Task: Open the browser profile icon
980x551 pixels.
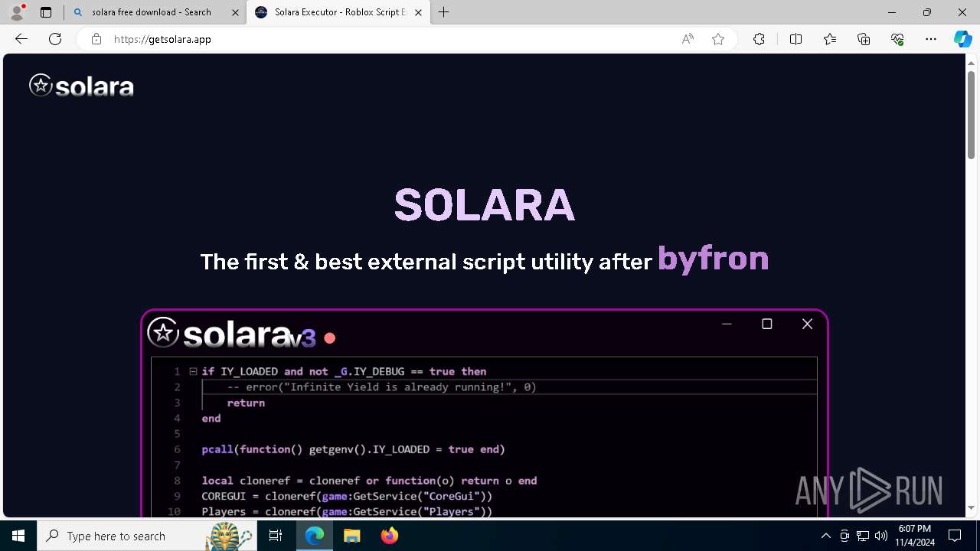Action: [x=17, y=12]
